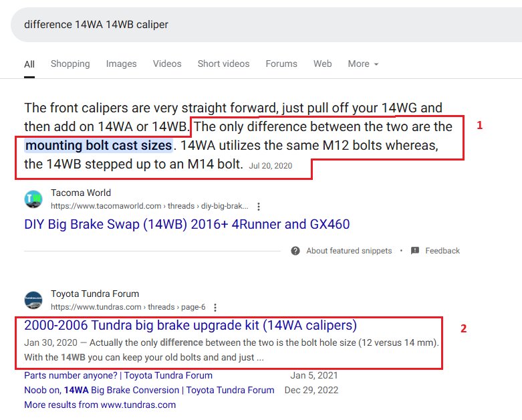Click the highlighted 'mounting bolt cast sizes' text
This screenshot has height=420, width=522.
[98, 146]
